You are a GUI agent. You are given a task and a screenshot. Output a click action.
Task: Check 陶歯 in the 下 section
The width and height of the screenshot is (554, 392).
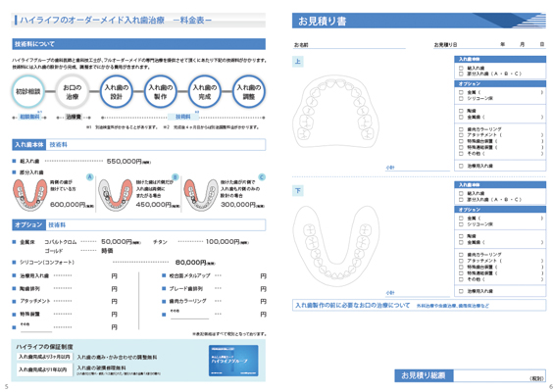[461, 236]
